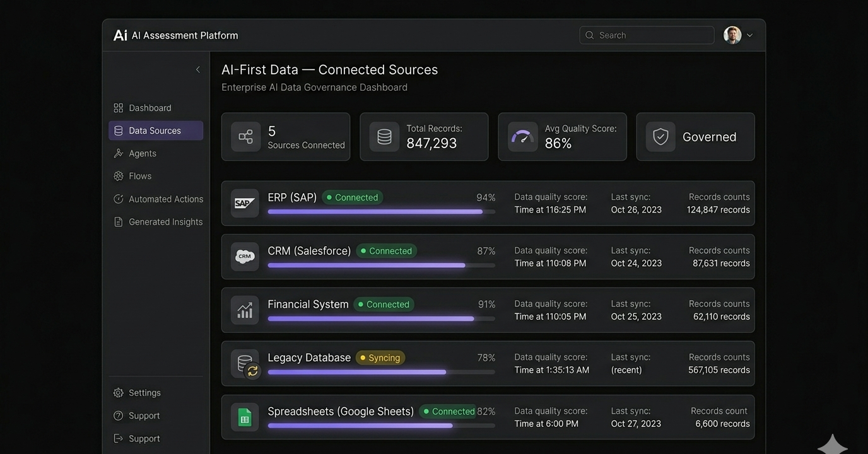Open Settings in the sidebar
Screen dimensions: 868x454
144,393
